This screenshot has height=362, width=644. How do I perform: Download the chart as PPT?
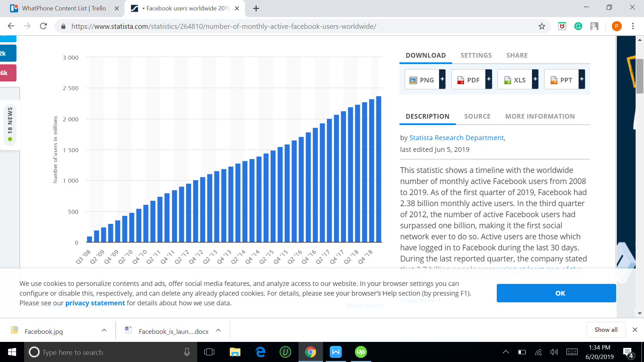click(562, 80)
